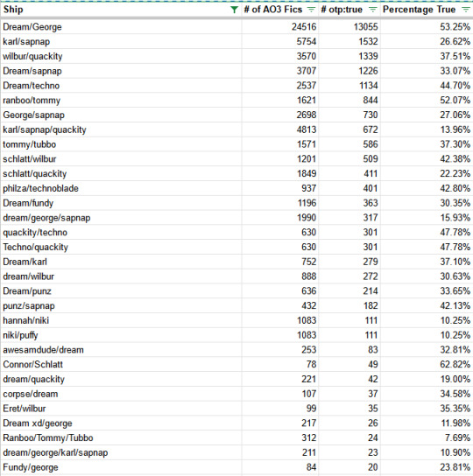Open filter for # otp:true column
The width and height of the screenshot is (473, 476).
coord(372,10)
